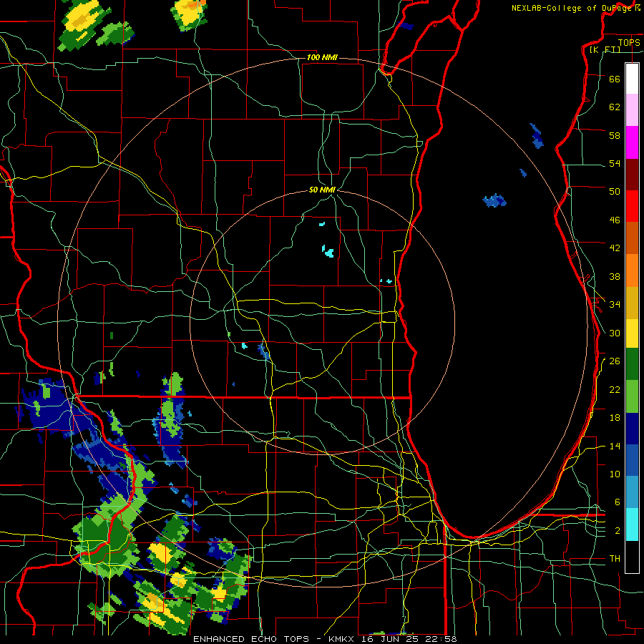The height and width of the screenshot is (644, 644).
Task: Pick the dark orange swatch between 46 and 42
Action: click(x=632, y=238)
